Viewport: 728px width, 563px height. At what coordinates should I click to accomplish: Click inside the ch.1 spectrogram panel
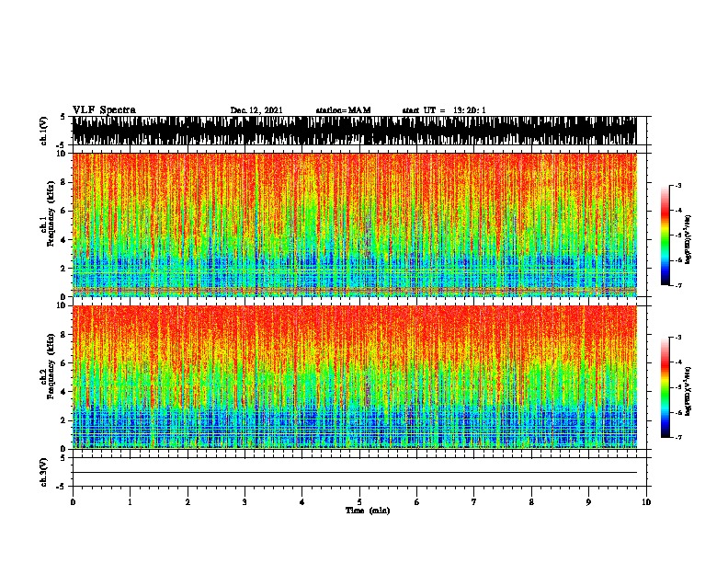click(355, 224)
